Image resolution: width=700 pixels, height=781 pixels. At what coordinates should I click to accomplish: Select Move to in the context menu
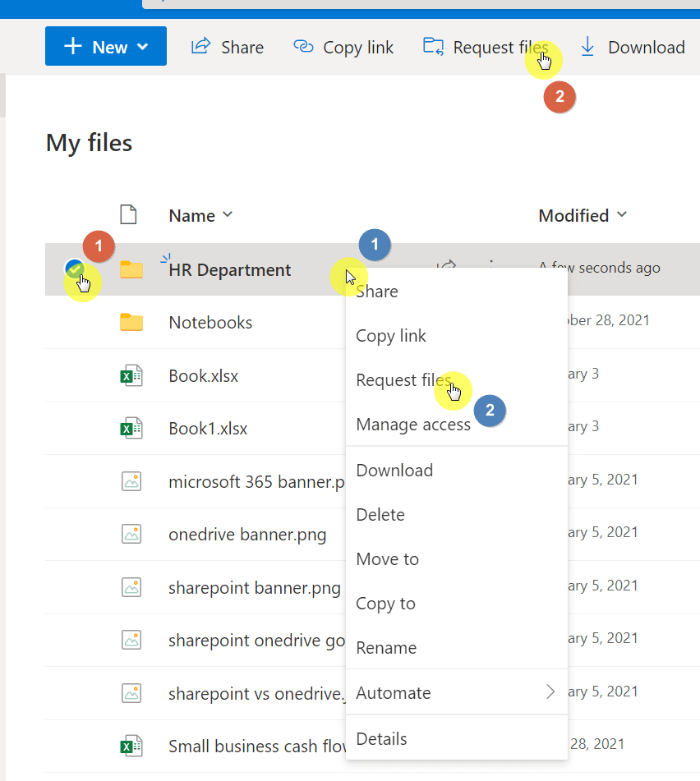click(456, 558)
